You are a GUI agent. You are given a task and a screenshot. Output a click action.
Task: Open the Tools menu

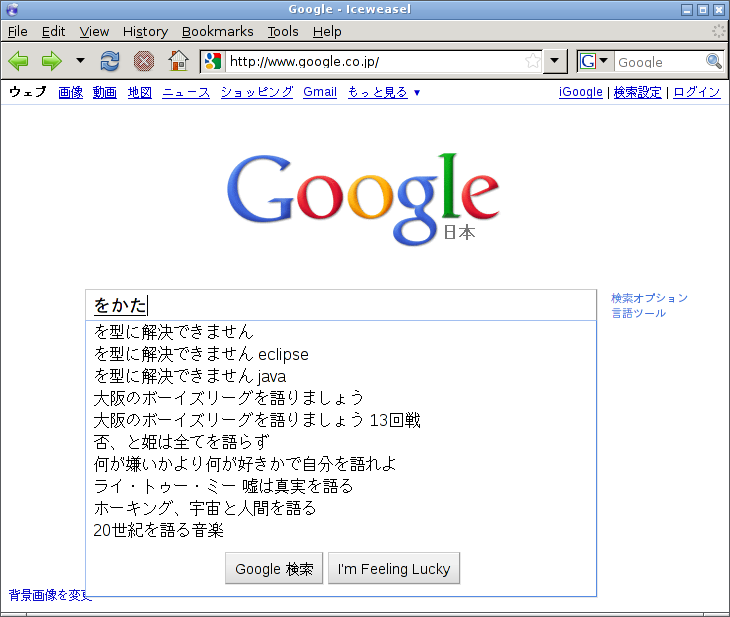(x=283, y=32)
